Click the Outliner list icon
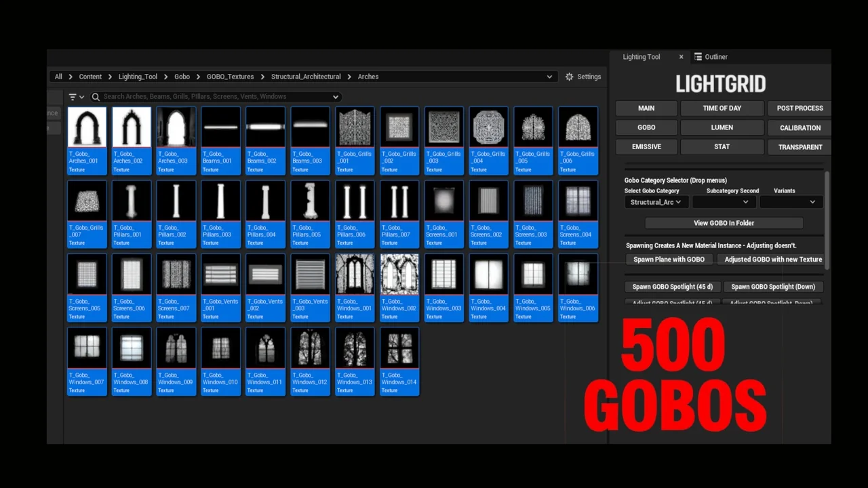The height and width of the screenshot is (488, 868). (x=698, y=56)
